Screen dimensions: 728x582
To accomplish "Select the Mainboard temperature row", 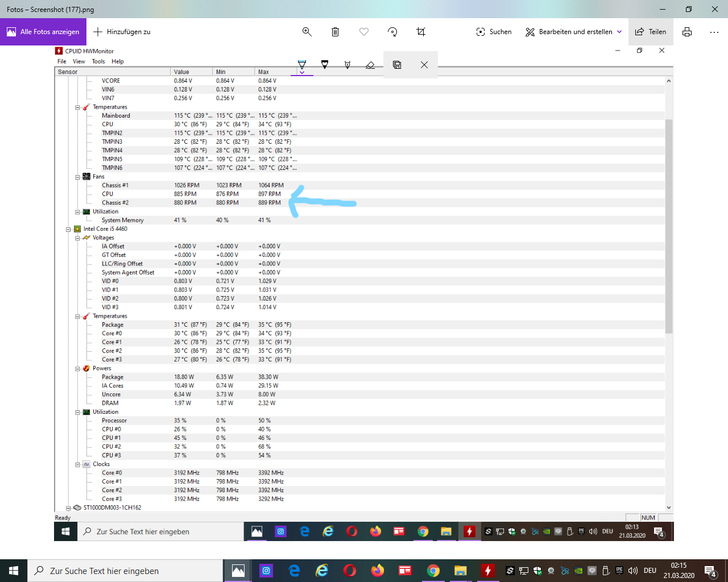I will 360,115.
